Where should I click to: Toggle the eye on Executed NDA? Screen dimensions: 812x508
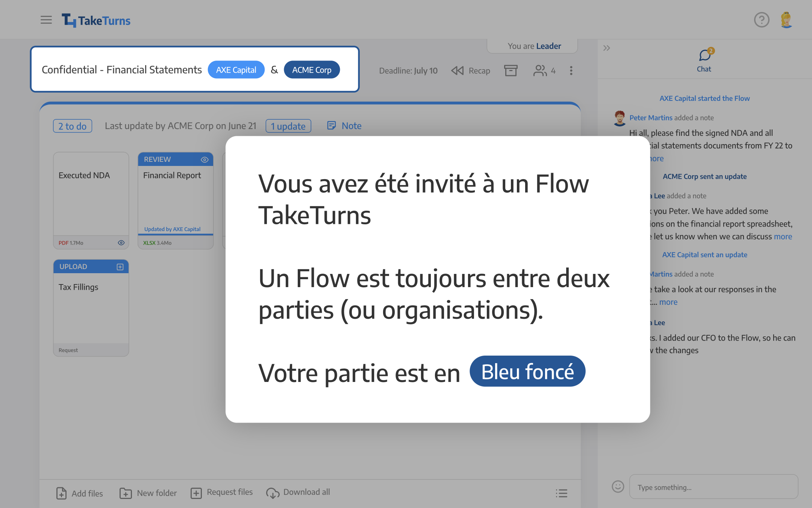[121, 243]
